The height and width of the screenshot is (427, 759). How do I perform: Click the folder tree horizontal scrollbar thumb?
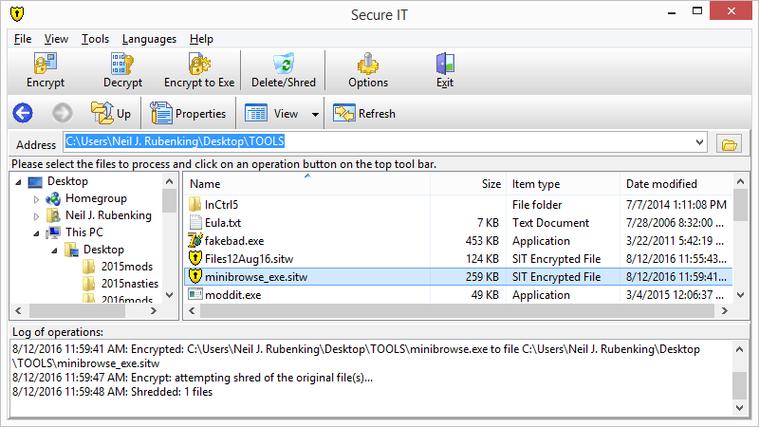coord(77,311)
